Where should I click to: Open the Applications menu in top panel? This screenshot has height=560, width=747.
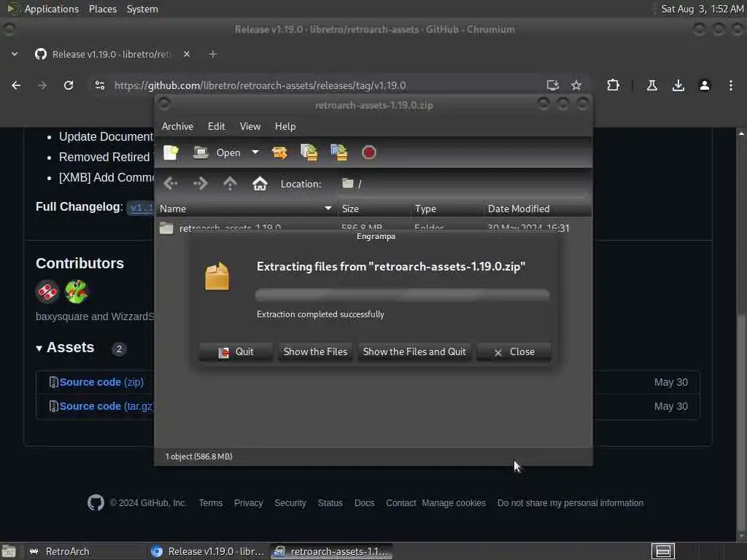click(52, 9)
